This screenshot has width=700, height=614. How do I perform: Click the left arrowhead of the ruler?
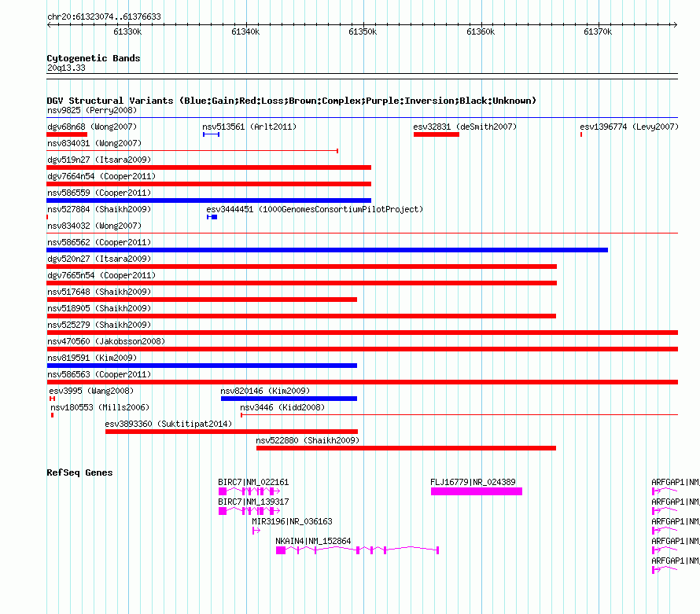[49, 25]
